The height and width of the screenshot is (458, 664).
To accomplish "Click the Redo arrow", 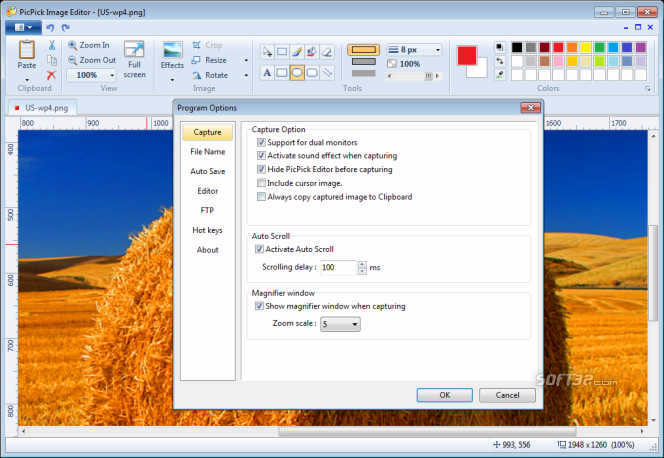I will tap(65, 28).
